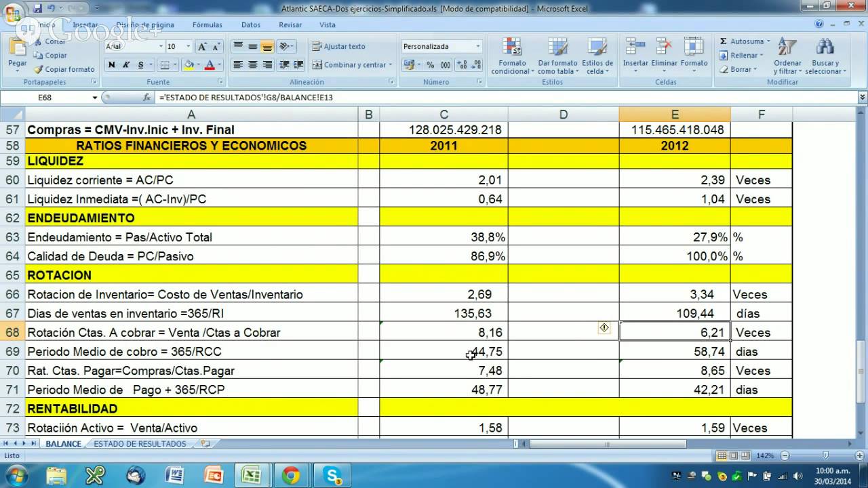The width and height of the screenshot is (868, 488).
Task: Open the font size dropdown
Action: (189, 46)
